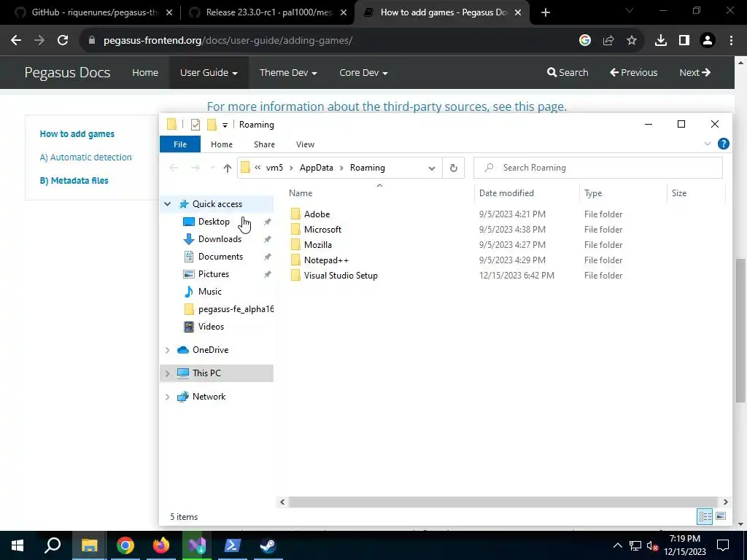Open the Home ribbon tab in Explorer
747x560 pixels.
(x=222, y=144)
